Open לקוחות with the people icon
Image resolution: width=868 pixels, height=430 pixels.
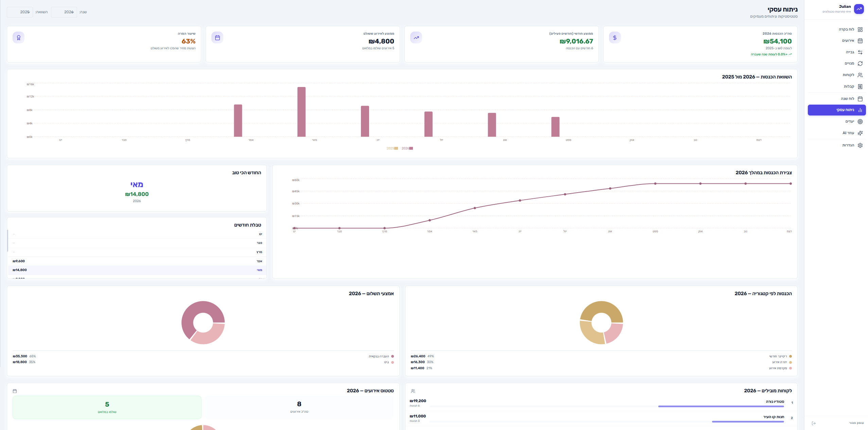point(860,75)
